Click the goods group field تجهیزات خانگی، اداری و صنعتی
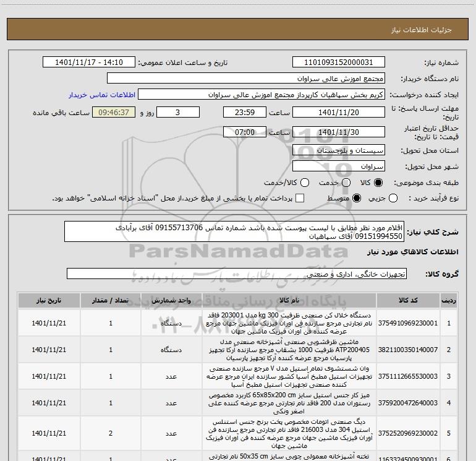Image resolution: width=476 pixels, height=461 pixels. 237,274
